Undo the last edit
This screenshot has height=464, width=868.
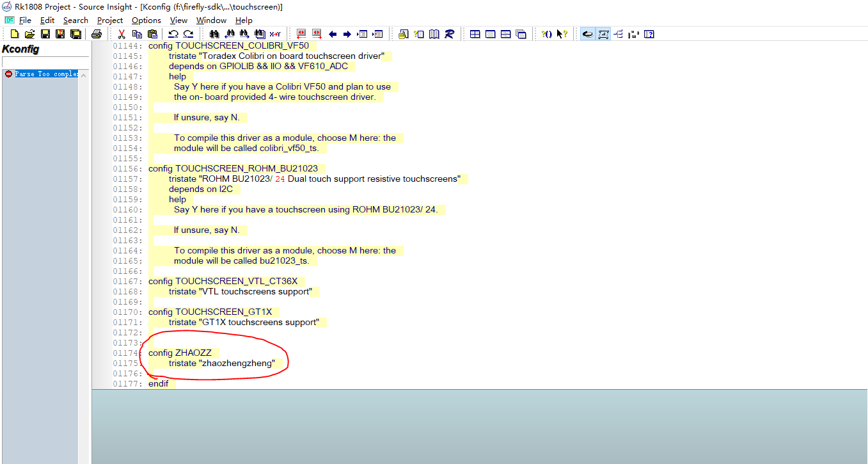pos(173,34)
